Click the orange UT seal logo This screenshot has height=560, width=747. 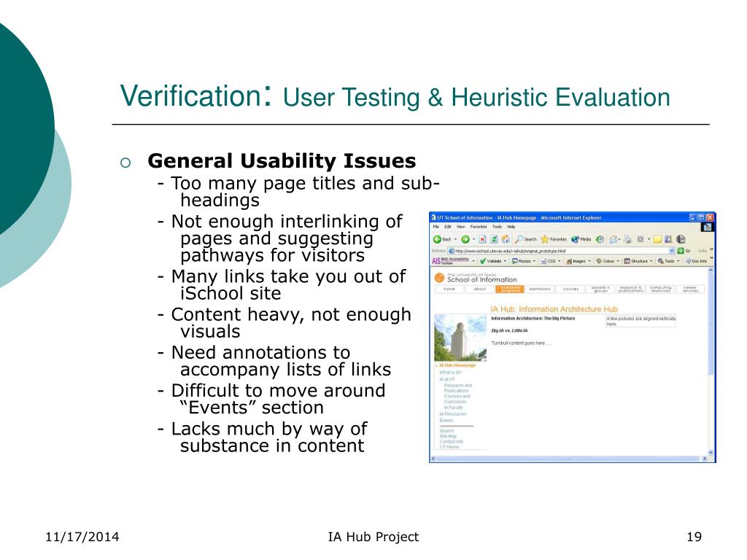(439, 278)
